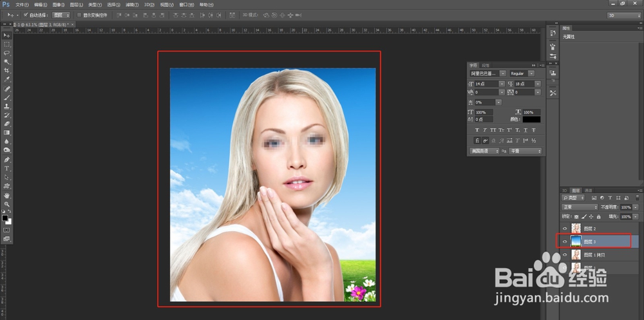Hide 图层 2 with its eye icon
Viewport: 644px width, 320px height.
pos(565,229)
